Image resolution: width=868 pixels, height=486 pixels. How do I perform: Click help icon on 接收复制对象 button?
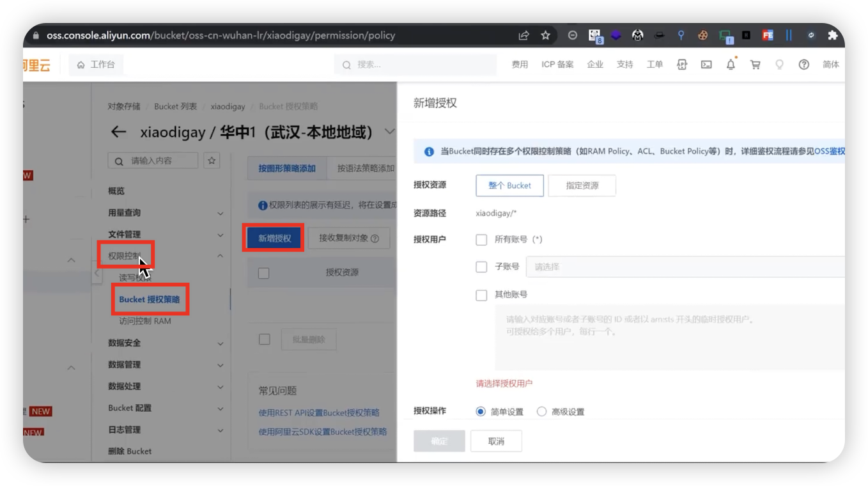[x=375, y=239]
